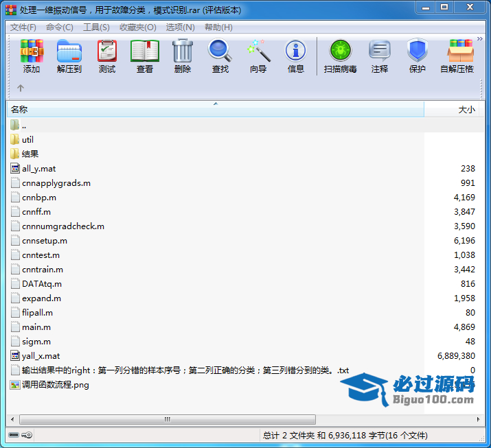Sort by 大小 column header

[x=451, y=110]
